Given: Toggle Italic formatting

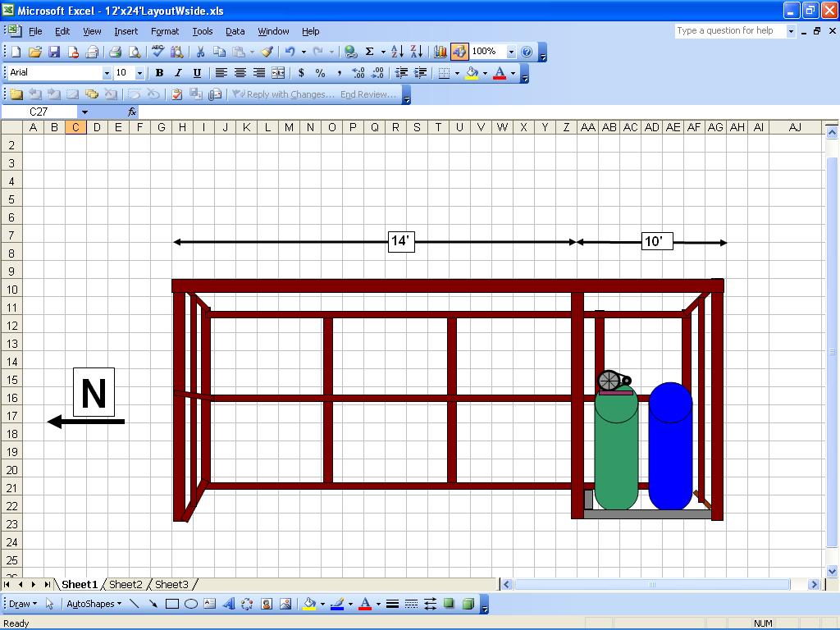Looking at the screenshot, I should [178, 73].
